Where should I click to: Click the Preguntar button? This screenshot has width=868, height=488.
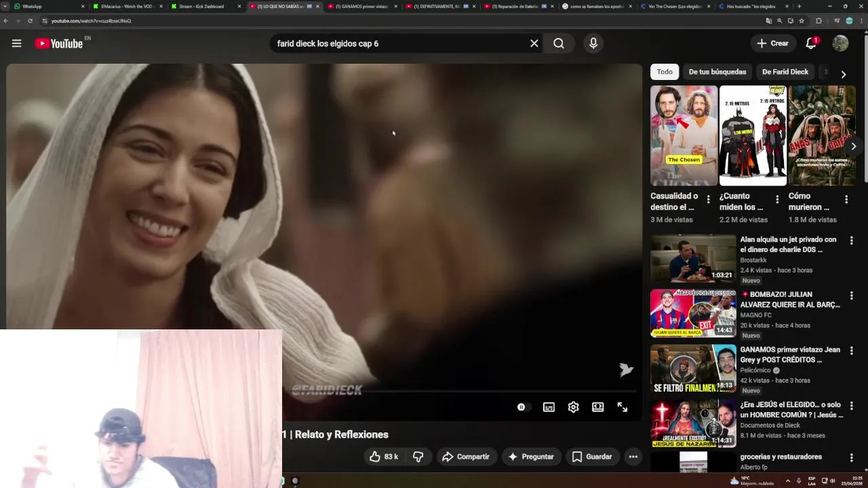[x=532, y=457]
